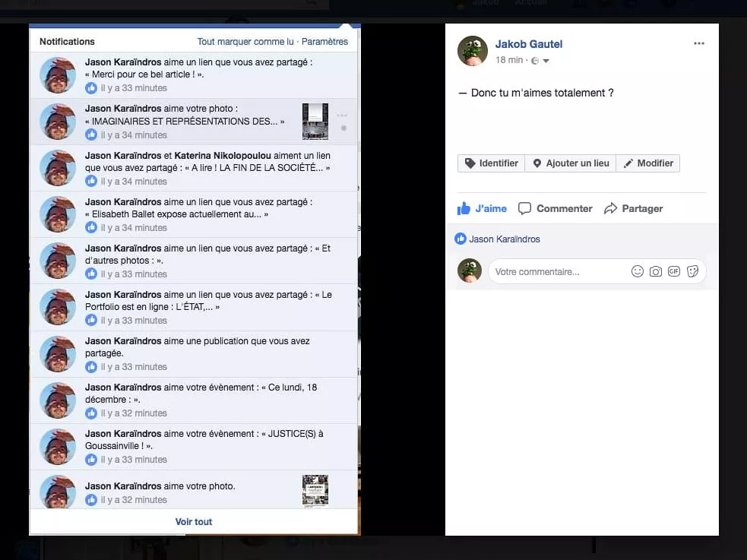The height and width of the screenshot is (560, 747).
Task: Click the 'Notifications' panel heading
Action: pos(67,42)
